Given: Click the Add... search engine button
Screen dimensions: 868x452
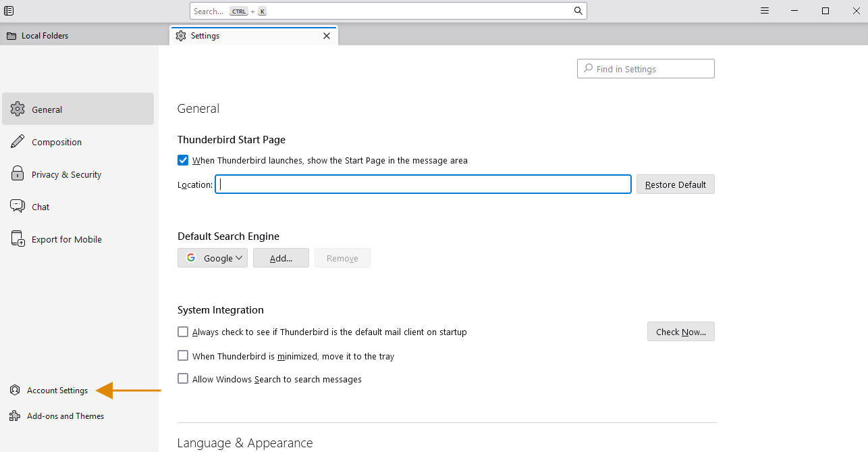Looking at the screenshot, I should coord(281,258).
